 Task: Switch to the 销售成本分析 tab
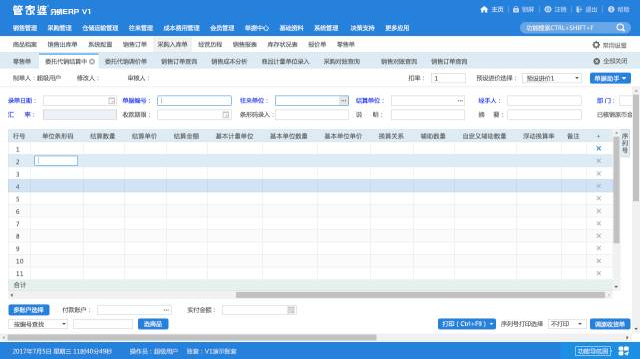coord(229,62)
